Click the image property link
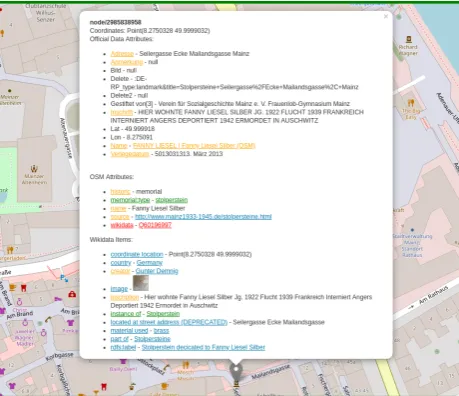This screenshot has height=396, width=459. pos(119,289)
